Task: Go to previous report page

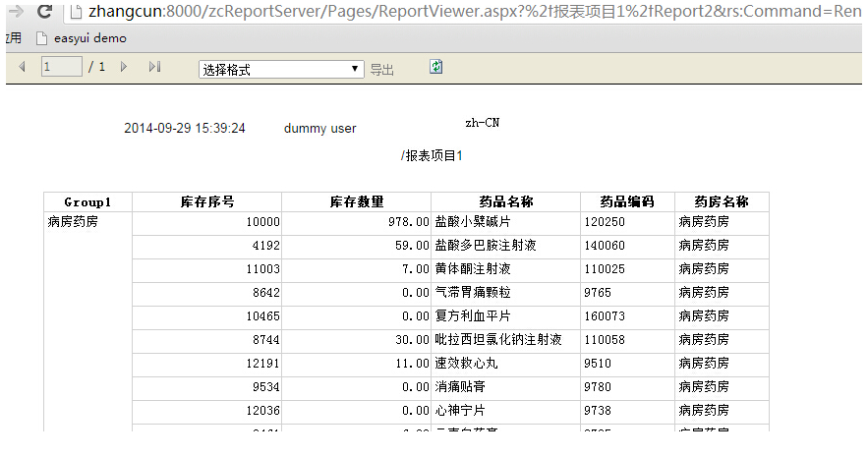Action: tap(23, 67)
